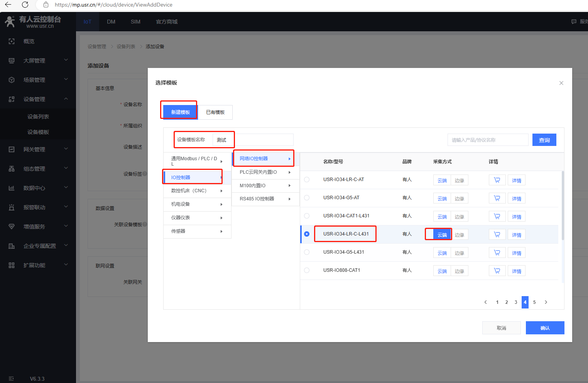Screen dimensions: 588x383
Task: Close the 选择模板 dialog
Action: (x=561, y=83)
